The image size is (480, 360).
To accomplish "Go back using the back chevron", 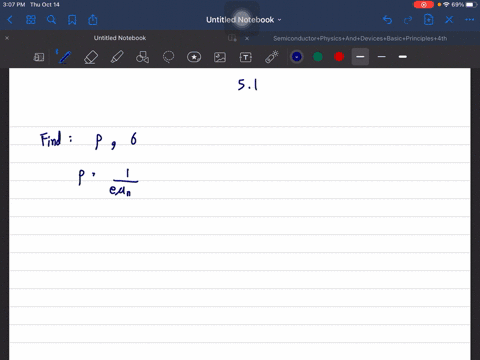I will pyautogui.click(x=10, y=20).
